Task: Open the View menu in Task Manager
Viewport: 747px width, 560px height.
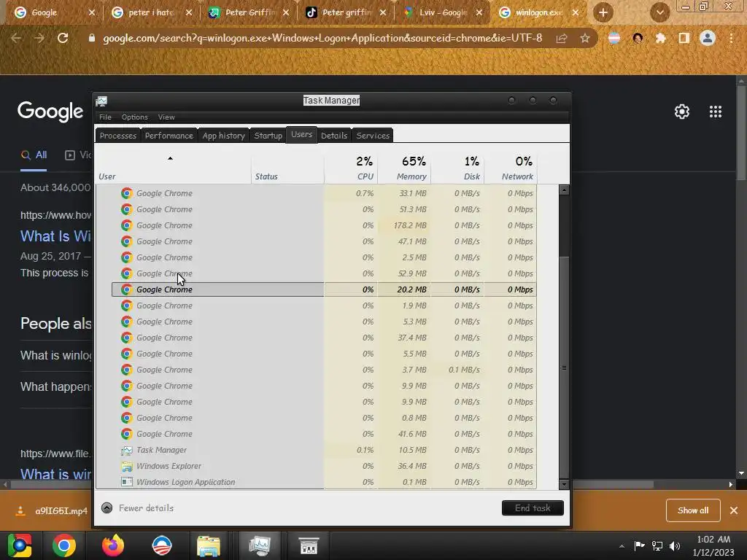Action: 166,117
